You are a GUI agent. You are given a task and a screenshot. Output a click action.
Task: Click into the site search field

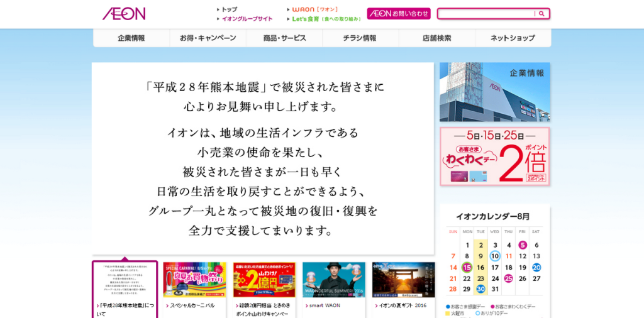coord(487,14)
